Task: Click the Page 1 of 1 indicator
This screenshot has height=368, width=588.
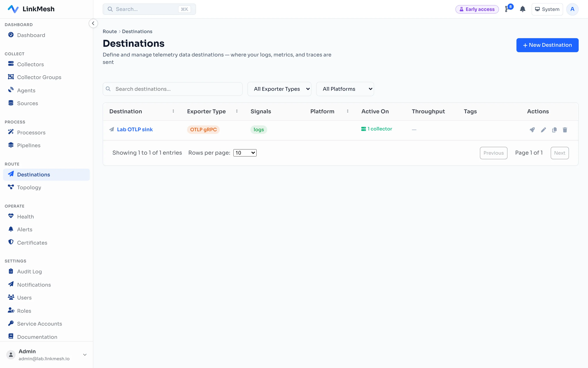Action: pos(529,153)
